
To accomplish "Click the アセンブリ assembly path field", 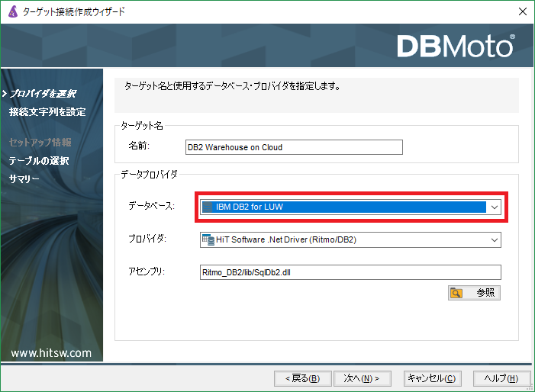I will click(350, 272).
